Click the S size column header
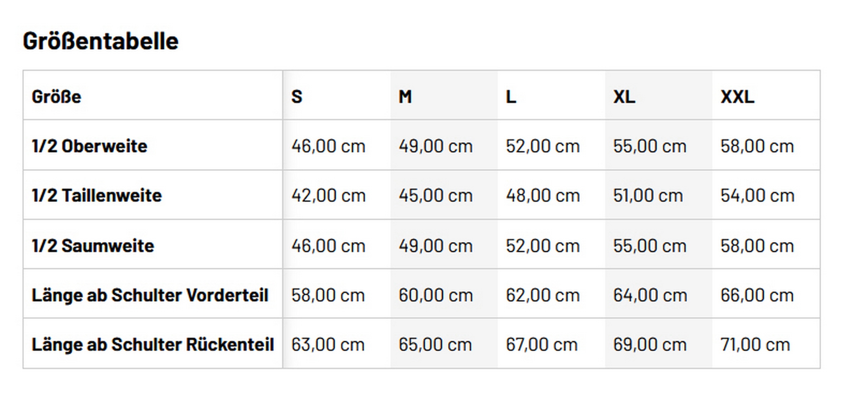The height and width of the screenshot is (414, 868). pyautogui.click(x=297, y=97)
